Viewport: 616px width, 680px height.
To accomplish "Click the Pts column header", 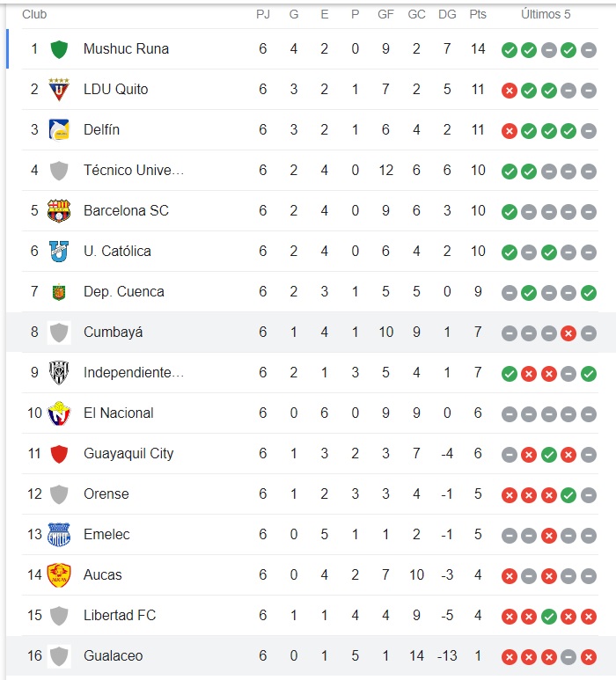I will (x=478, y=14).
